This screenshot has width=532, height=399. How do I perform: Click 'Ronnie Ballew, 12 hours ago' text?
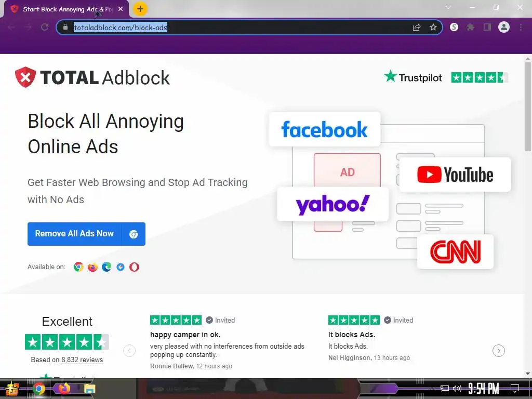click(191, 366)
